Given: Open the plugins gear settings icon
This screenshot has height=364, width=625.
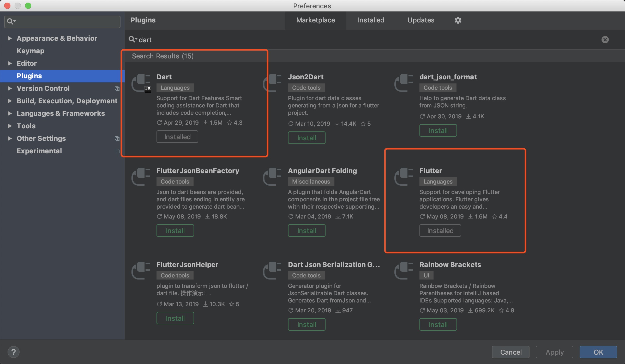Looking at the screenshot, I should [458, 20].
